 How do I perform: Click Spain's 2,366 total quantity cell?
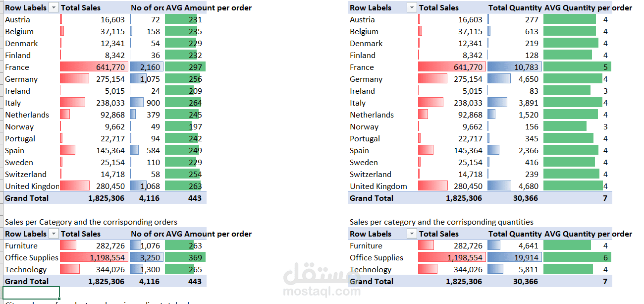[514, 150]
